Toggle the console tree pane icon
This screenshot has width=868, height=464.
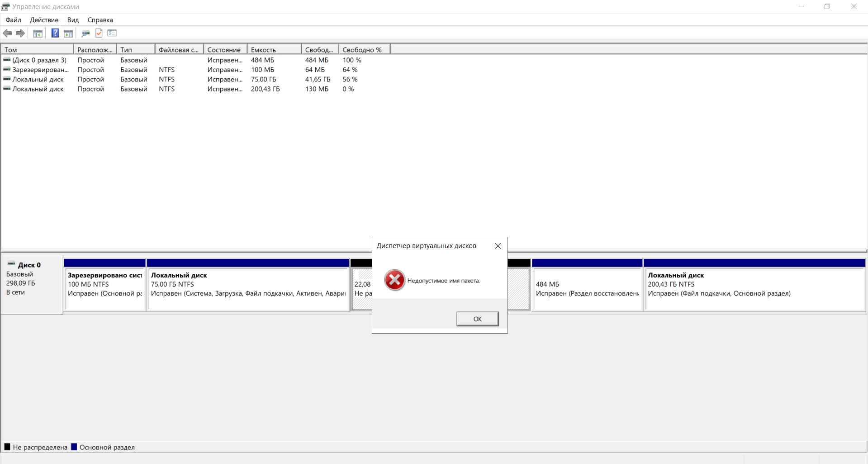38,33
